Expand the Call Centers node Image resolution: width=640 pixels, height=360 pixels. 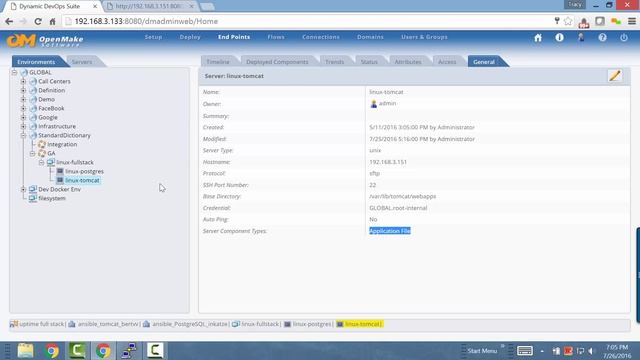coord(23,81)
